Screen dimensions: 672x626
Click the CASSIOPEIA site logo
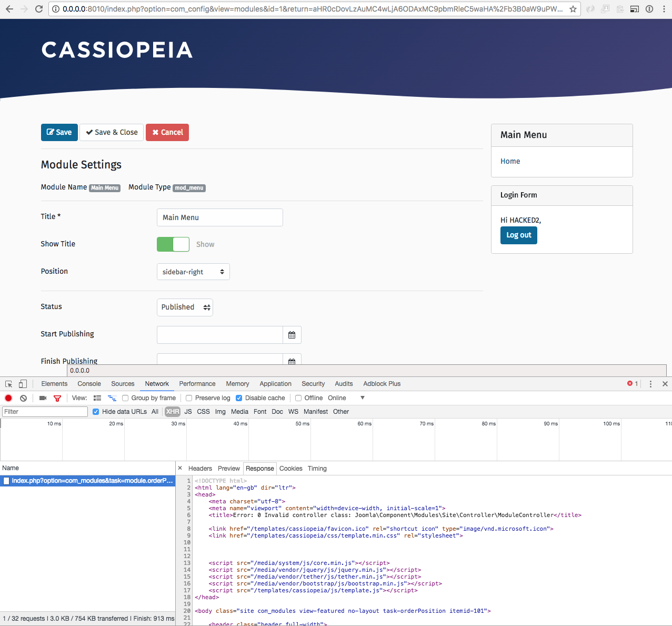pyautogui.click(x=117, y=50)
